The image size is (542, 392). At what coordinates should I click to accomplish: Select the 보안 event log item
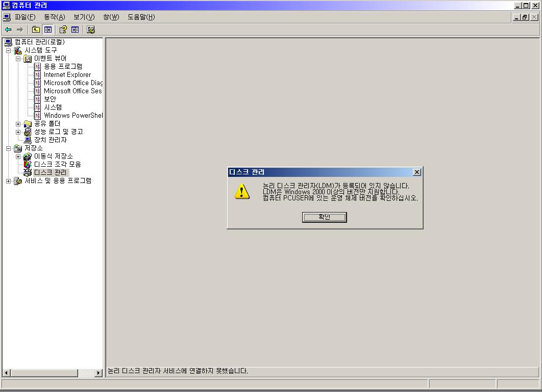point(50,99)
